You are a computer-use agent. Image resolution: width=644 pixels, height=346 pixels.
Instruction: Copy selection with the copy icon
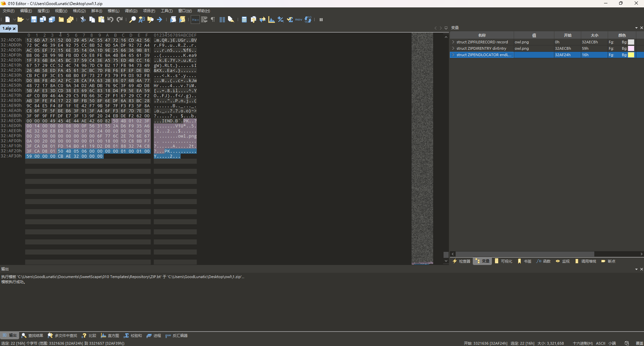pos(92,20)
